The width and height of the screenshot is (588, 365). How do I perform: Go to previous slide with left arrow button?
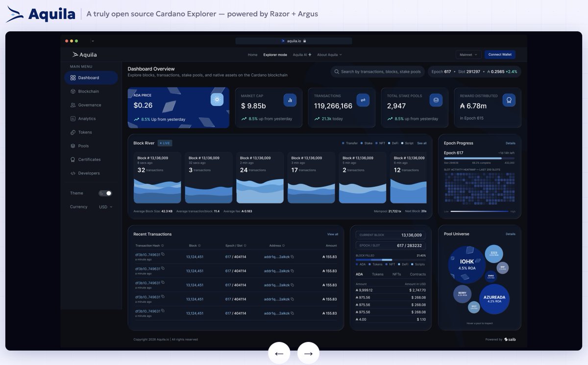(279, 353)
